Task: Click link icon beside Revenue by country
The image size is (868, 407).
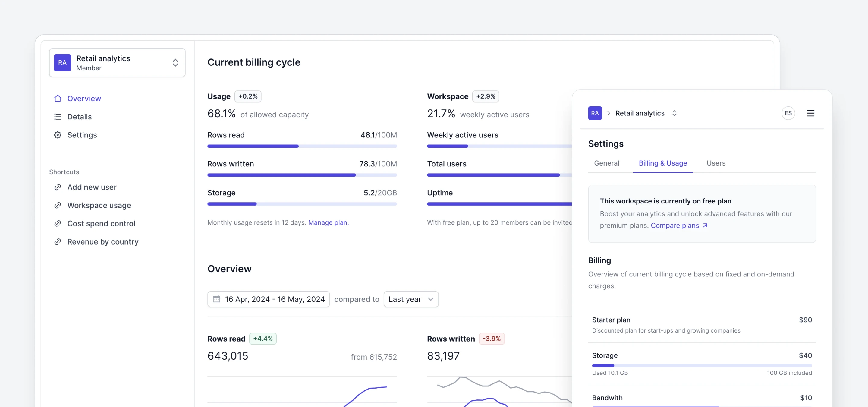Action: coord(58,241)
